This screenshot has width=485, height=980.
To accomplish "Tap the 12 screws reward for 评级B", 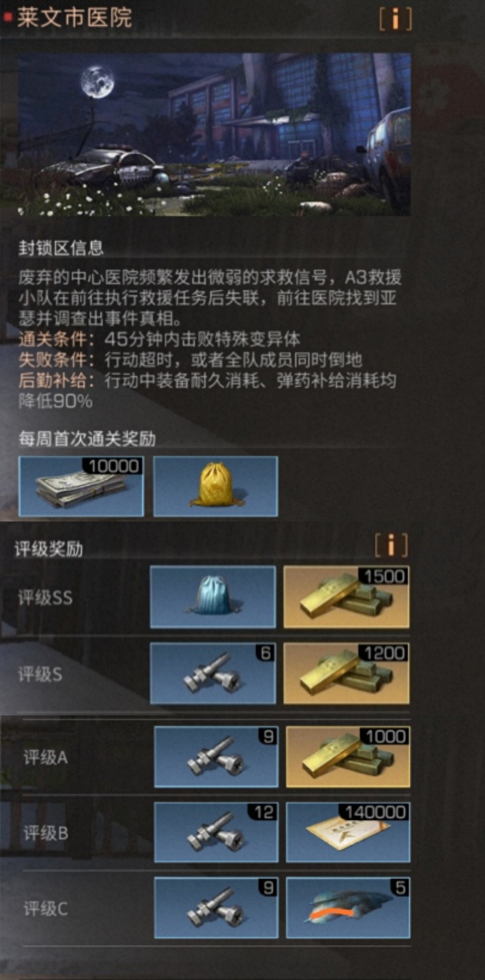I will coord(216,832).
